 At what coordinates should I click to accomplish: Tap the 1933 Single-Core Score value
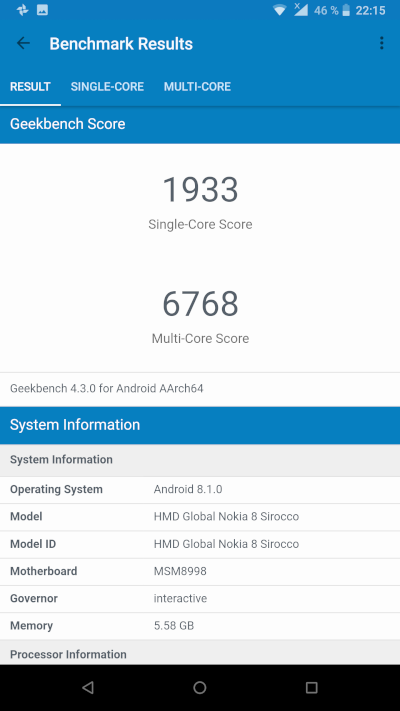coord(200,190)
